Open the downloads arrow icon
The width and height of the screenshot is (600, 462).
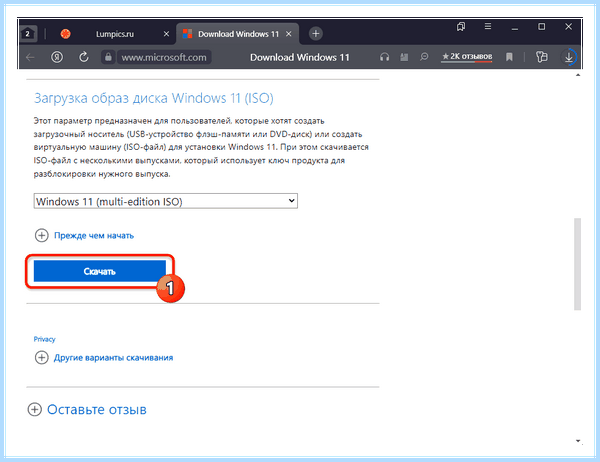569,57
